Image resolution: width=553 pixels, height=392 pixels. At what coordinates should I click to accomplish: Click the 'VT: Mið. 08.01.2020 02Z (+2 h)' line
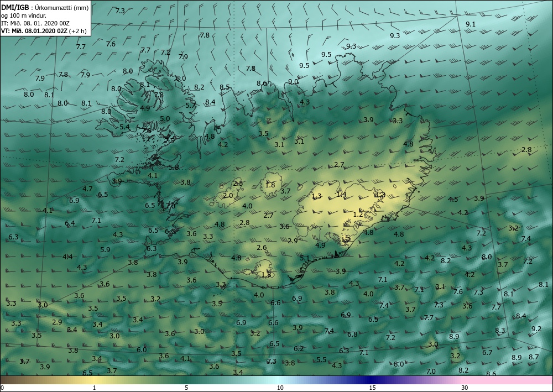point(44,31)
